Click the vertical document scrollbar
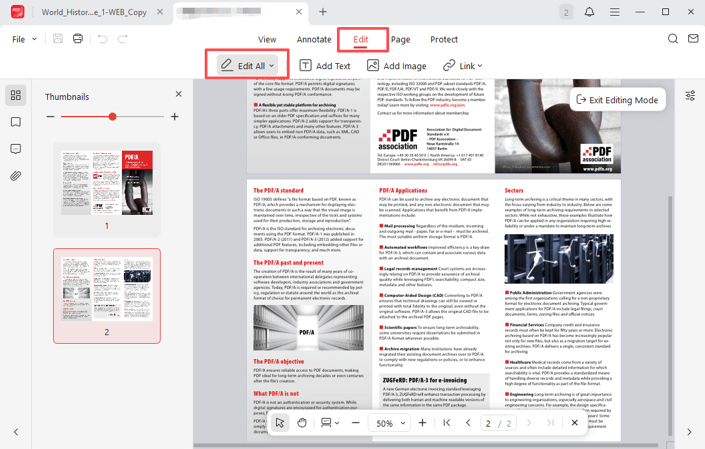 tap(670, 316)
